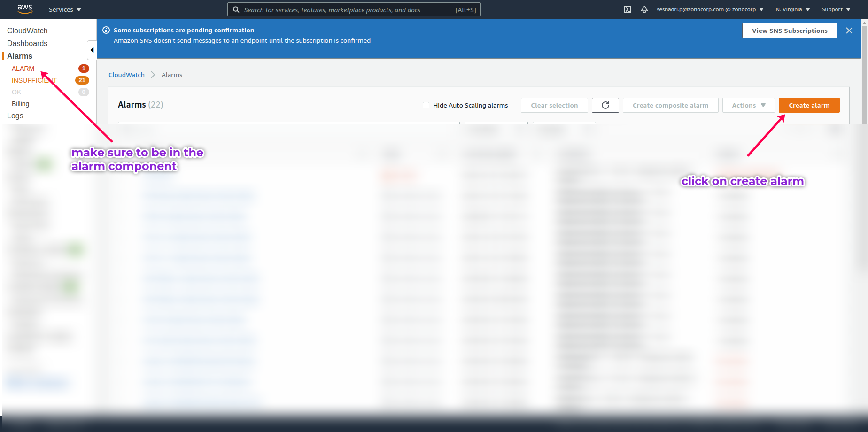Dismiss the pending subscriptions banner
Image resolution: width=868 pixels, height=432 pixels.
coord(849,31)
